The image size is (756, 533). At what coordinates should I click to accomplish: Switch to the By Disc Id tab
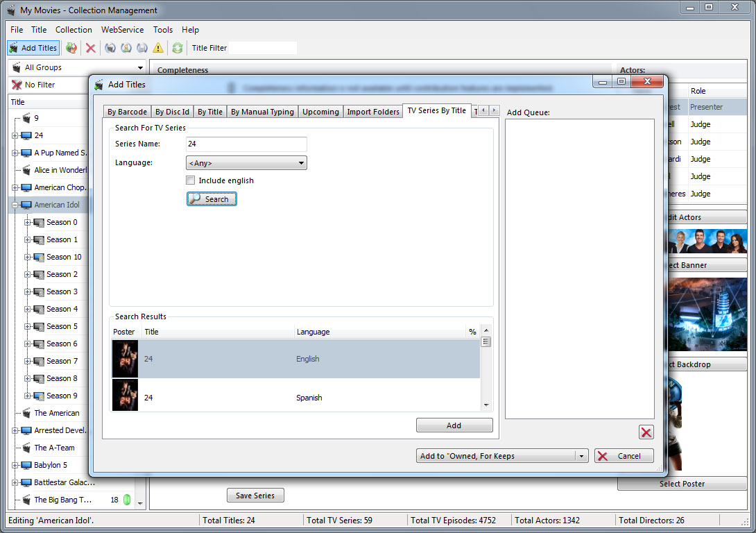(172, 112)
